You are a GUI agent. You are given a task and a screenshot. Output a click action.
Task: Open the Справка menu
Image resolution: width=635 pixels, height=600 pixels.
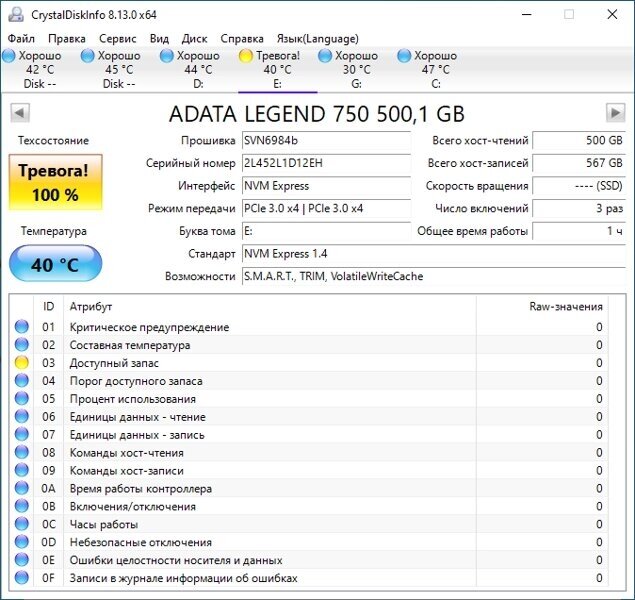[x=242, y=38]
